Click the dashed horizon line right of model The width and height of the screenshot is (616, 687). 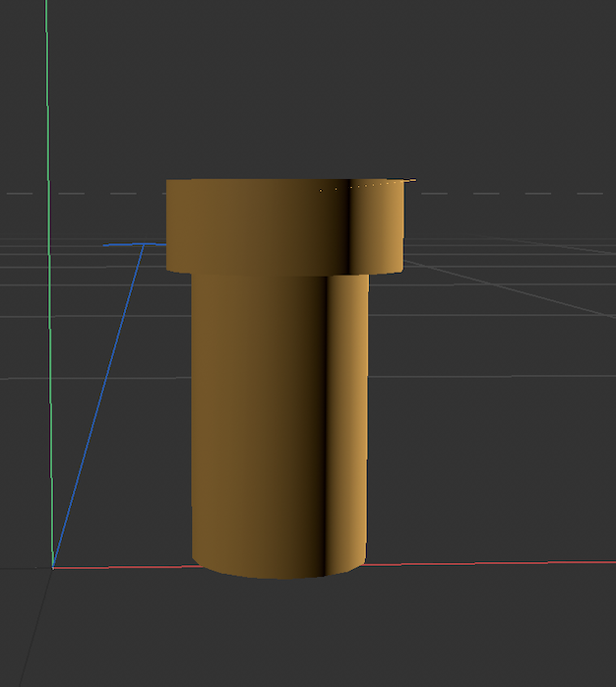pyautogui.click(x=512, y=193)
